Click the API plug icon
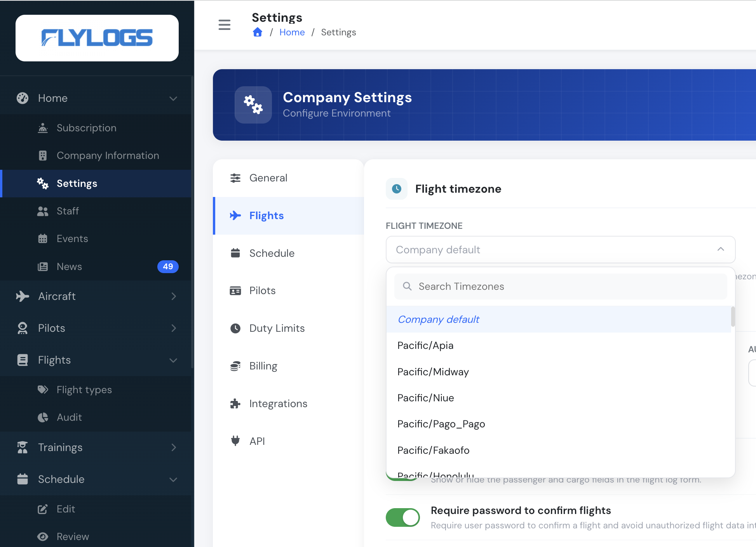 [235, 441]
